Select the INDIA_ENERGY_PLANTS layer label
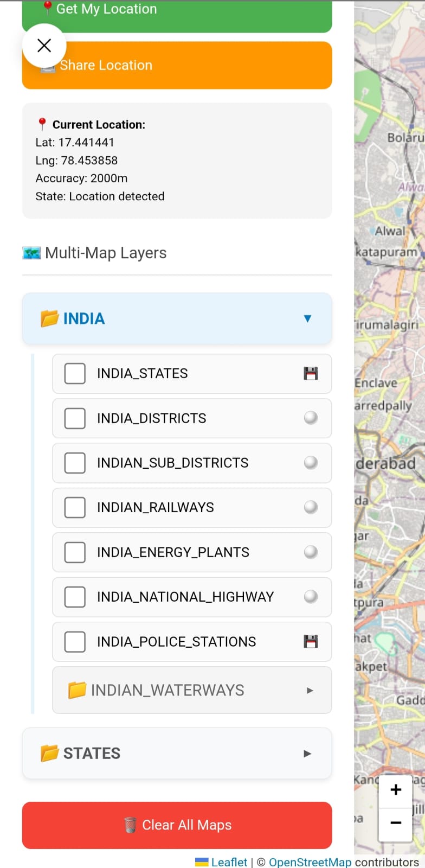 coord(173,552)
